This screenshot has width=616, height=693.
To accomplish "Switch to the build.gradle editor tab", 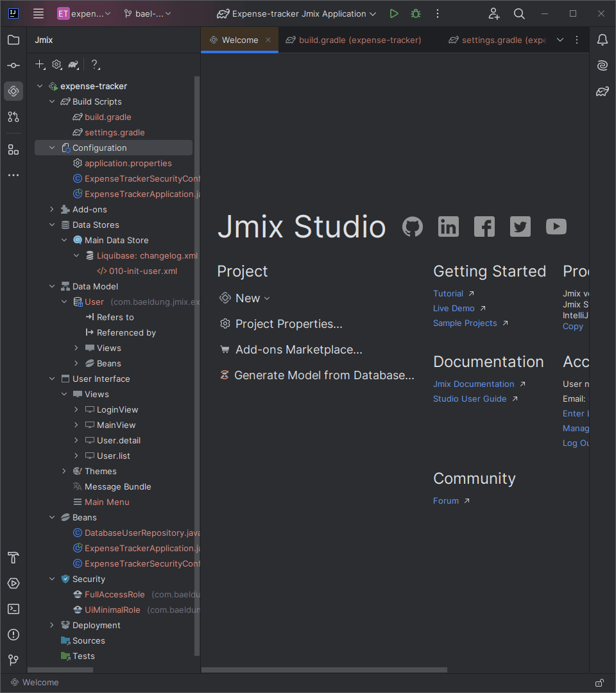I will (354, 40).
